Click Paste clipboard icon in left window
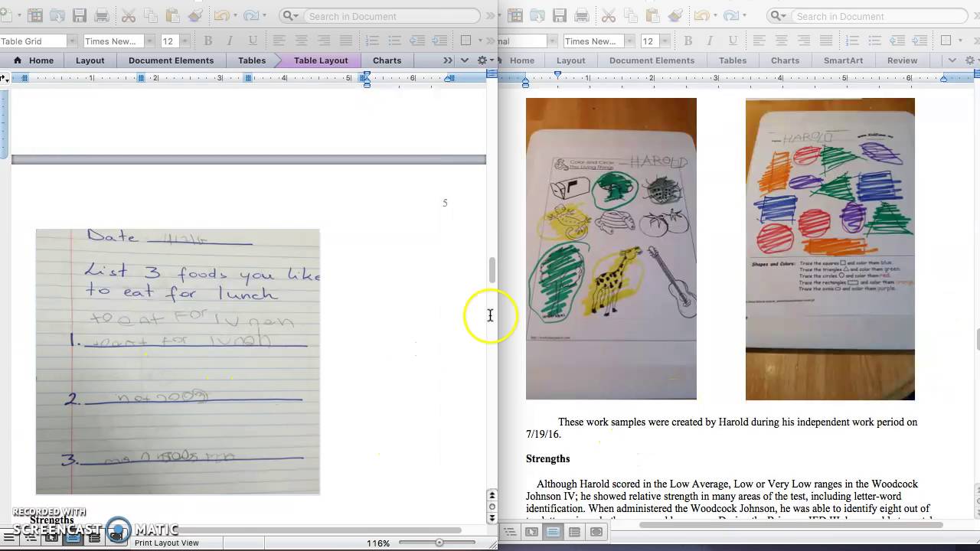This screenshot has height=551, width=980. (x=172, y=15)
